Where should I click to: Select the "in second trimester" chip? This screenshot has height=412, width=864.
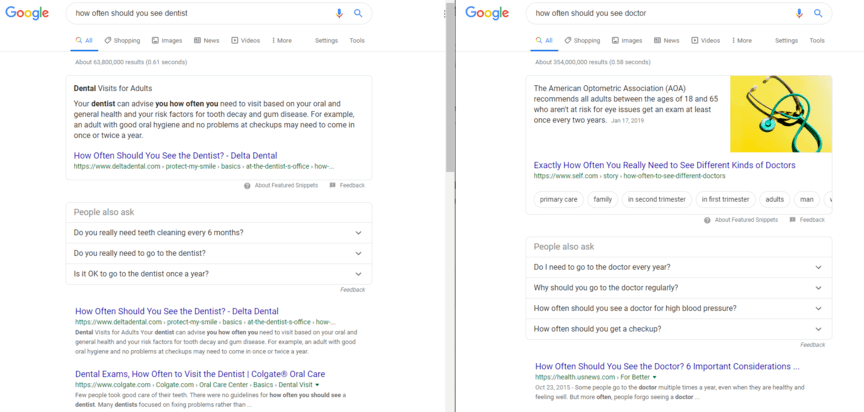(x=657, y=199)
